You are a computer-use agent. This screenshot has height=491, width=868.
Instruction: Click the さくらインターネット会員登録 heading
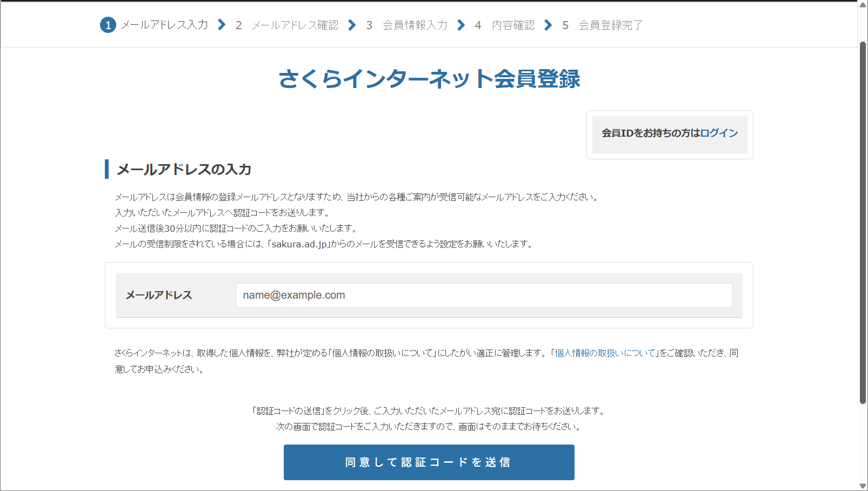pyautogui.click(x=429, y=79)
